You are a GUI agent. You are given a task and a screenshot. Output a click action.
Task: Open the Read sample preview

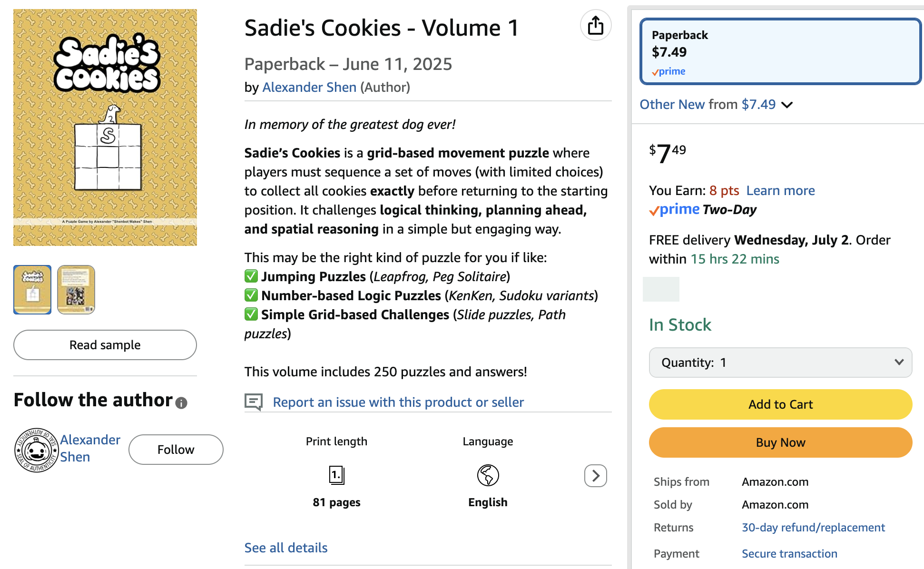click(105, 345)
